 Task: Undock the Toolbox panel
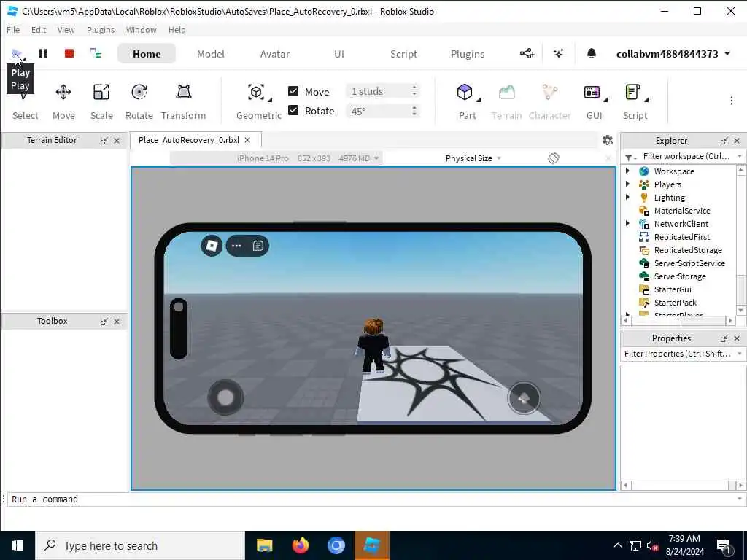[x=104, y=322]
